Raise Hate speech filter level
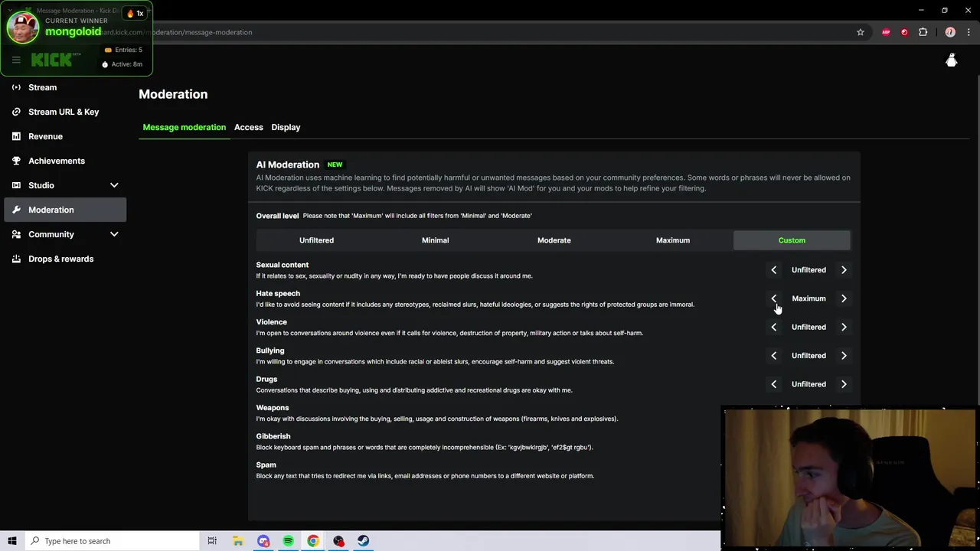 (x=844, y=298)
